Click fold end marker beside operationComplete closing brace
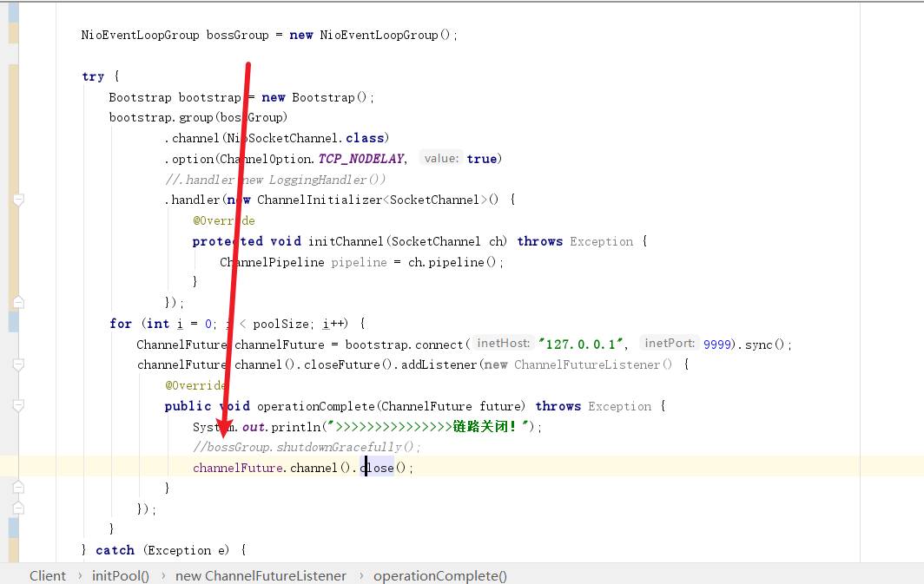924x584 pixels. (x=18, y=489)
